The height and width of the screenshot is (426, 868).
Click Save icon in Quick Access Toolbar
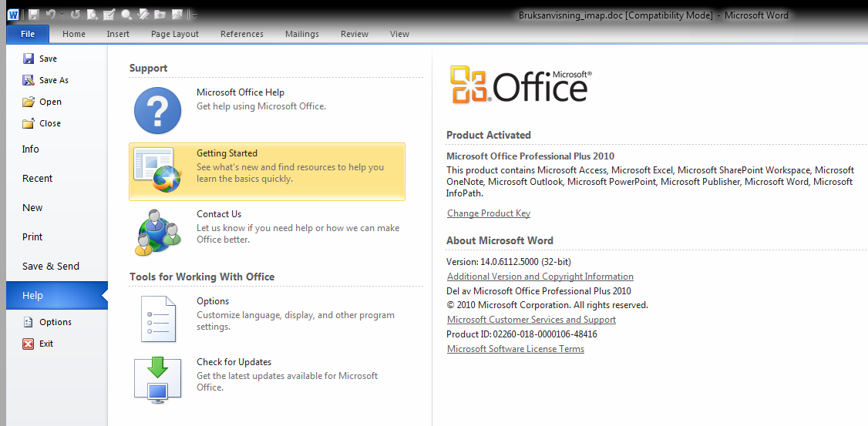tap(33, 15)
